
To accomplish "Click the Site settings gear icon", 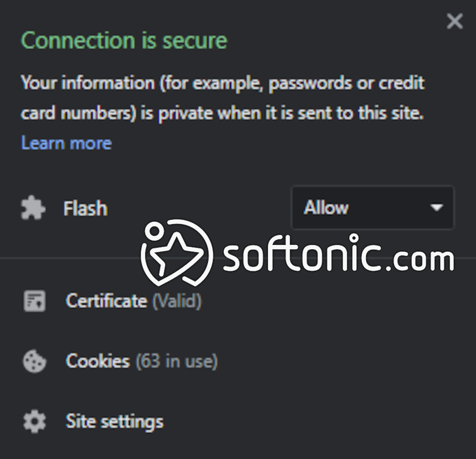I will [x=34, y=421].
